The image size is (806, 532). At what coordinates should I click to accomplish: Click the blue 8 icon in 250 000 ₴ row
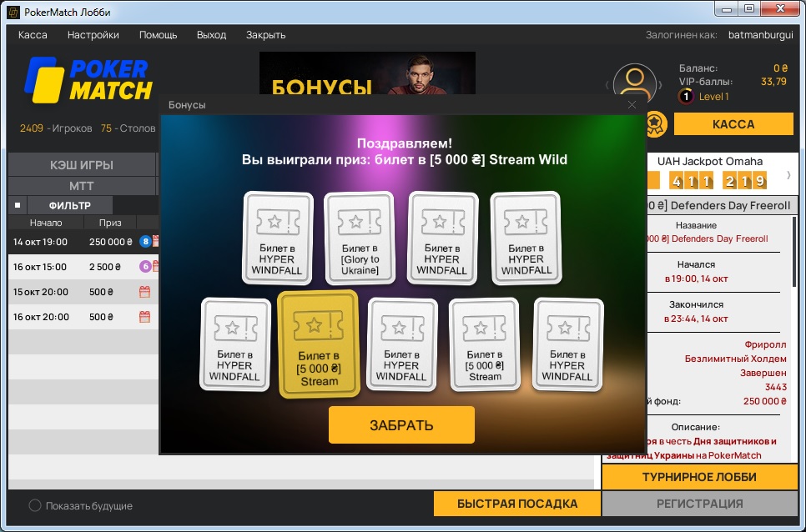click(x=145, y=241)
